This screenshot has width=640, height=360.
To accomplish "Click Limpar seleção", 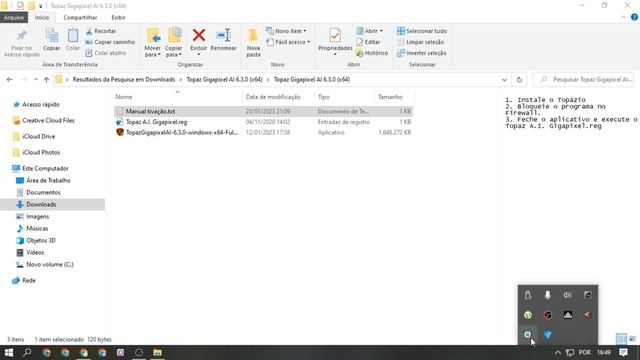I will (x=420, y=42).
